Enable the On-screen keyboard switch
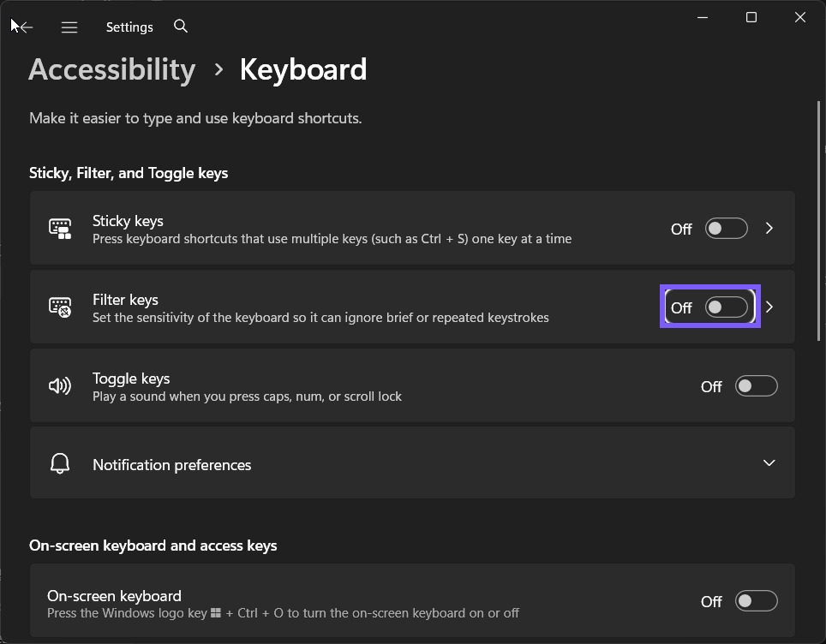 [756, 601]
